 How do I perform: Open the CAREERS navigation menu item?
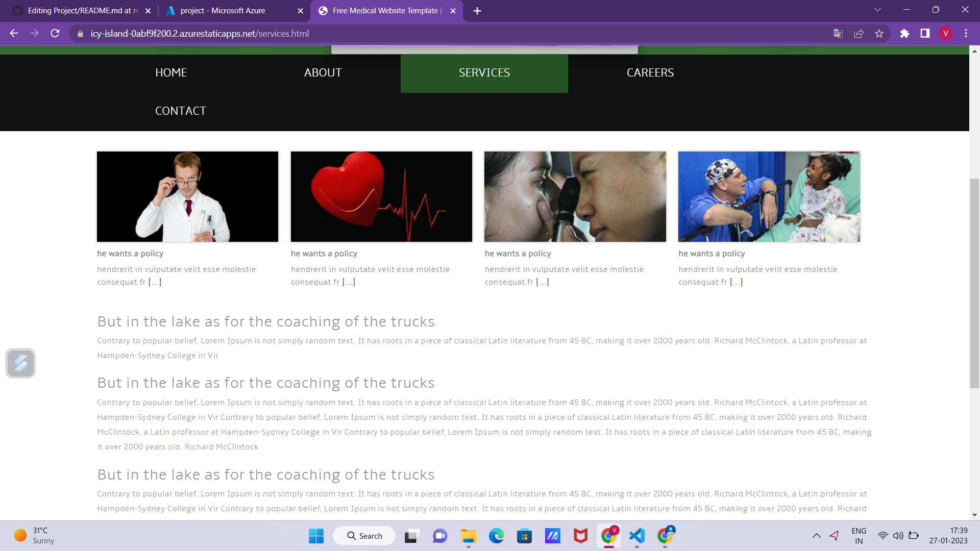click(x=650, y=73)
